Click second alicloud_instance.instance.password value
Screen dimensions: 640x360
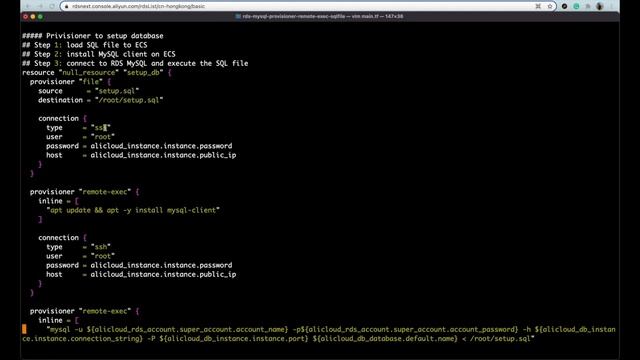pos(161,265)
